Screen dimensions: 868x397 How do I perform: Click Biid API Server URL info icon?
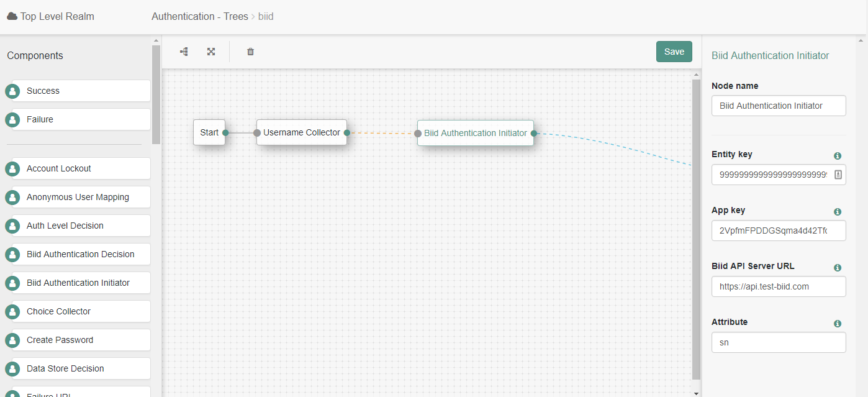point(838,268)
